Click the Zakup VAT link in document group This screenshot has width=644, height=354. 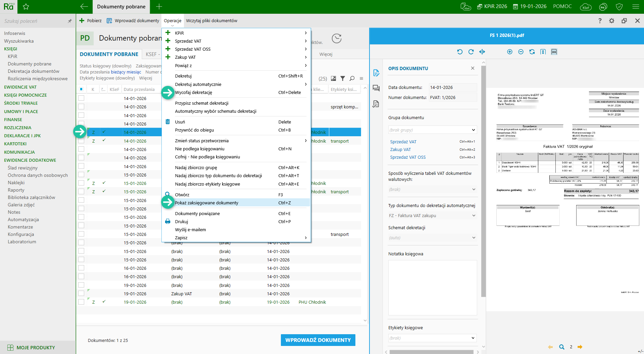(x=400, y=150)
